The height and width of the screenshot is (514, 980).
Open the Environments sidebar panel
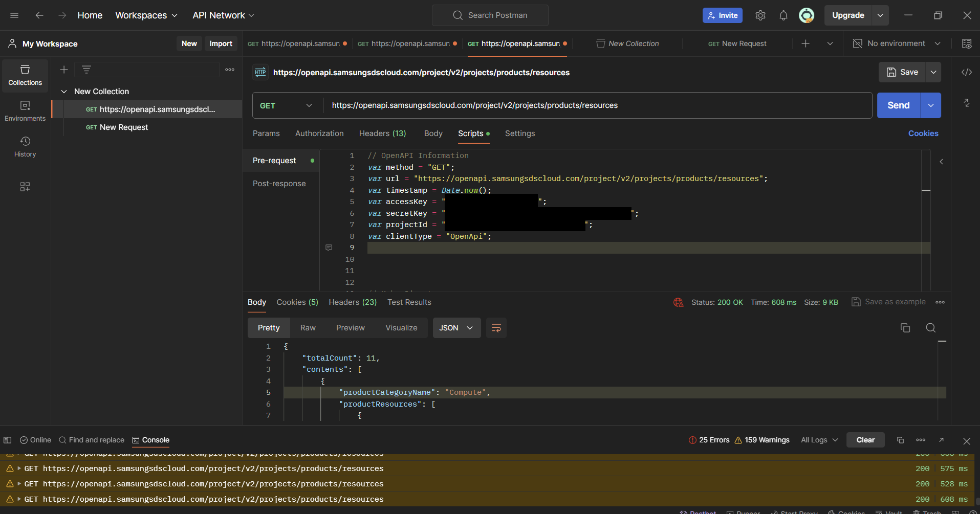(25, 111)
